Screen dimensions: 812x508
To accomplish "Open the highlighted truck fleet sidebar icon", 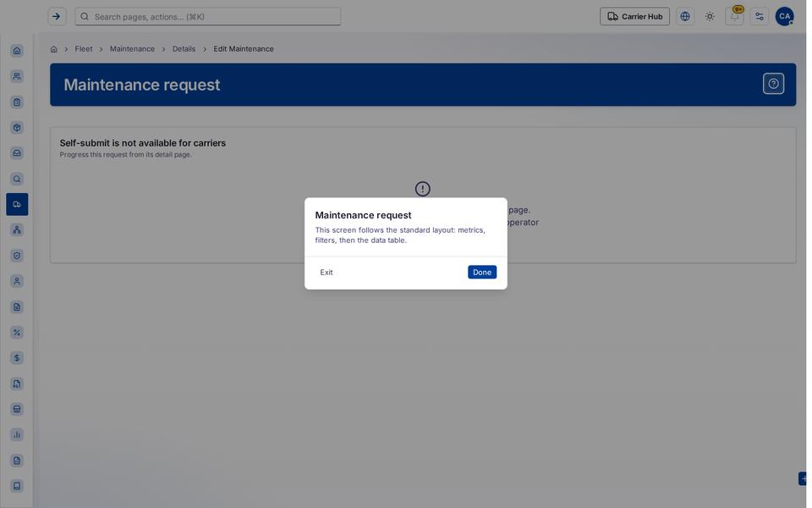I will [x=17, y=204].
